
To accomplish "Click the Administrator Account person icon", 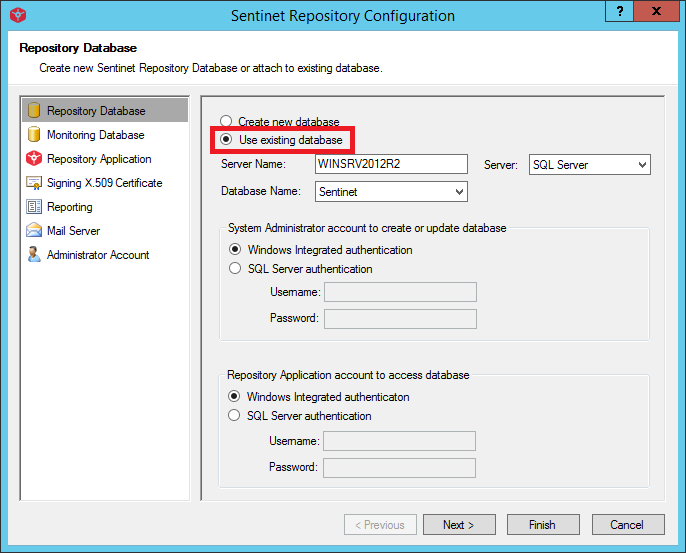I will click(34, 254).
